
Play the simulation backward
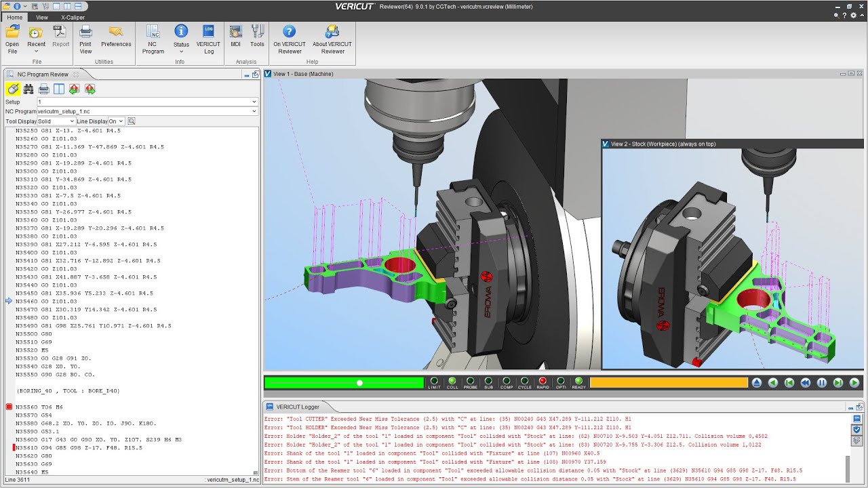click(x=773, y=383)
